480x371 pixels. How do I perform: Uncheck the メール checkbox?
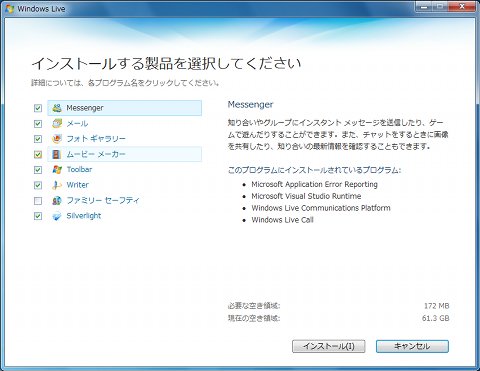click(x=38, y=124)
